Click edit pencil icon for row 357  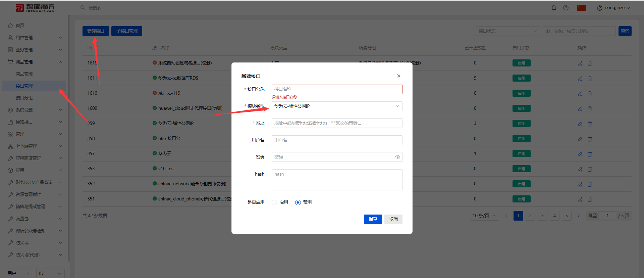pos(580,154)
